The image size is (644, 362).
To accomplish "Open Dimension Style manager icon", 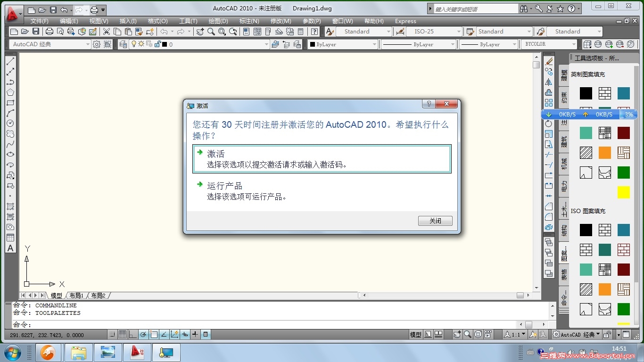I will tap(400, 32).
